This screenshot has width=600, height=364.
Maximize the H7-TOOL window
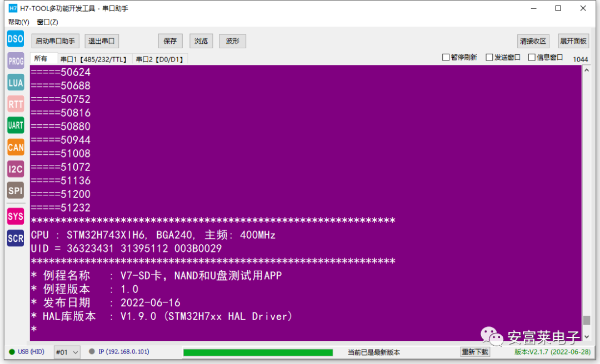pos(558,8)
